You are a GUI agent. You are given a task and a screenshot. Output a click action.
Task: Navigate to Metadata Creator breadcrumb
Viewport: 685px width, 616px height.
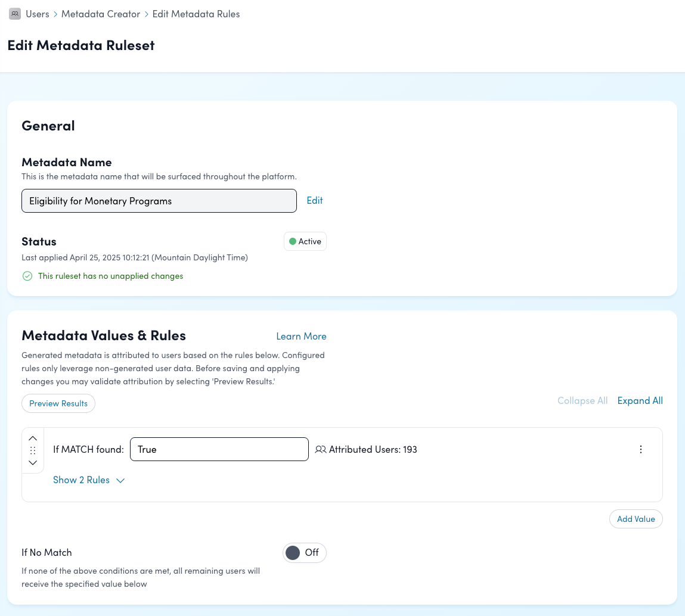point(101,14)
